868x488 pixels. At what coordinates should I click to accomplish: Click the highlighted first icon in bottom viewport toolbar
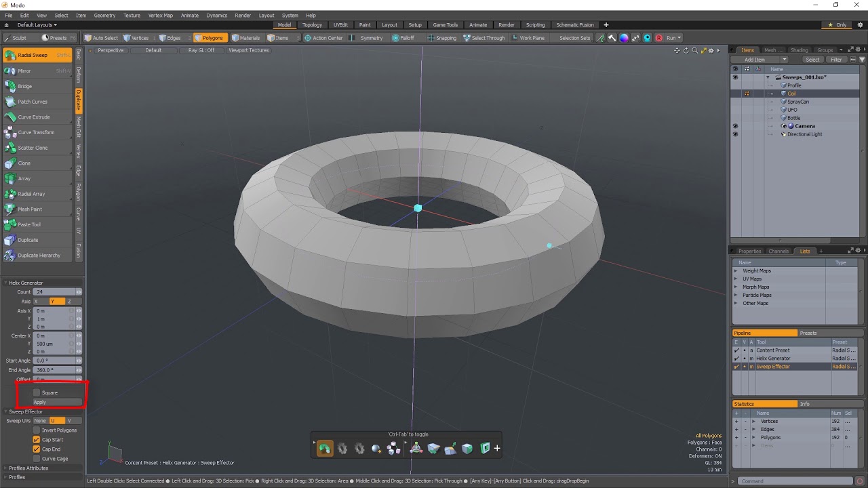click(325, 448)
